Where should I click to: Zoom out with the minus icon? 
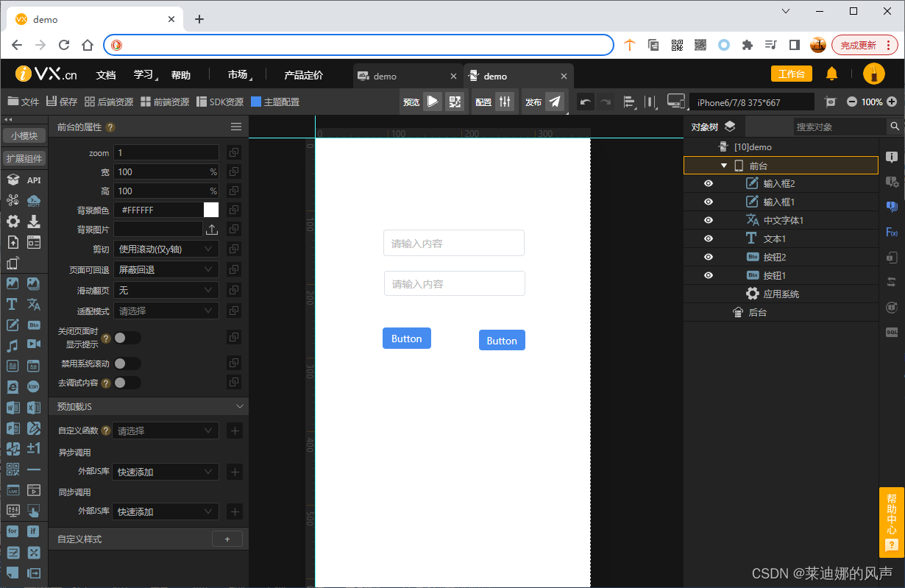tap(852, 102)
